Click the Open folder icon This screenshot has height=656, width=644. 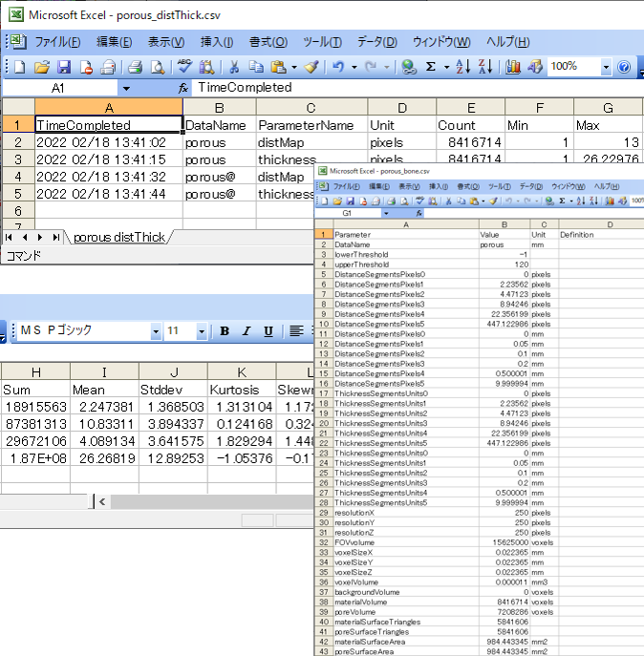point(42,67)
